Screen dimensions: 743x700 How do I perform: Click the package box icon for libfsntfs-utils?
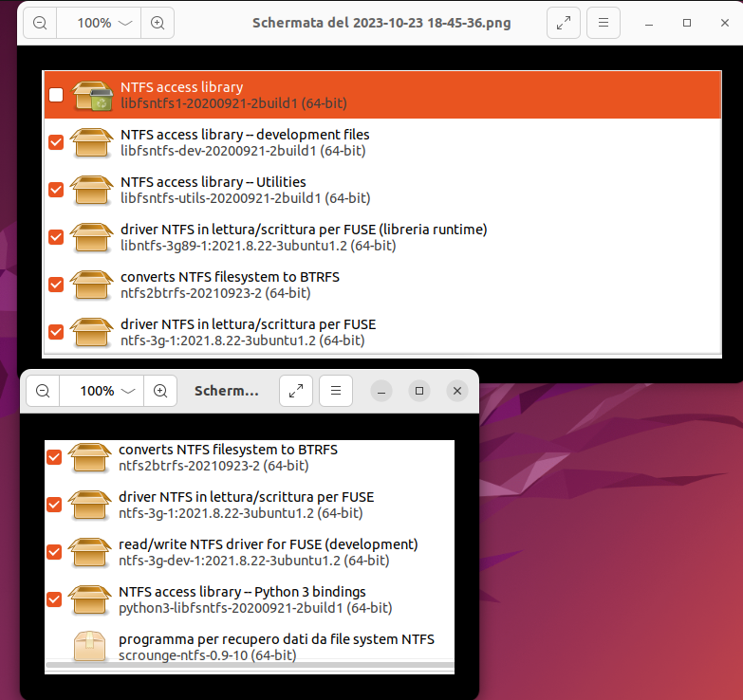click(x=91, y=190)
